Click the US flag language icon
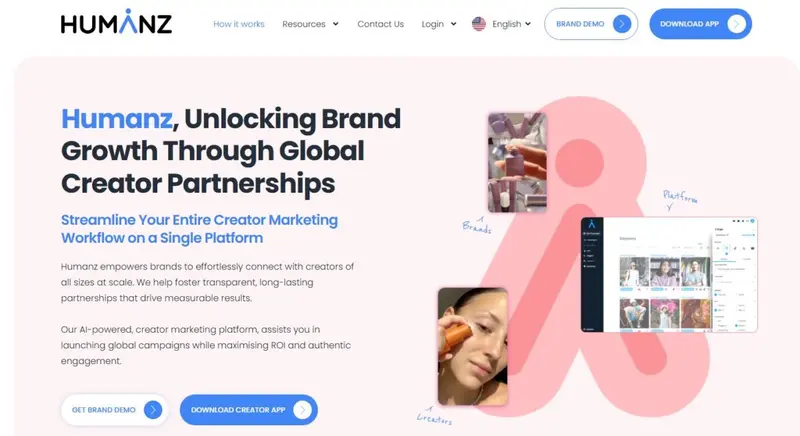 point(479,24)
